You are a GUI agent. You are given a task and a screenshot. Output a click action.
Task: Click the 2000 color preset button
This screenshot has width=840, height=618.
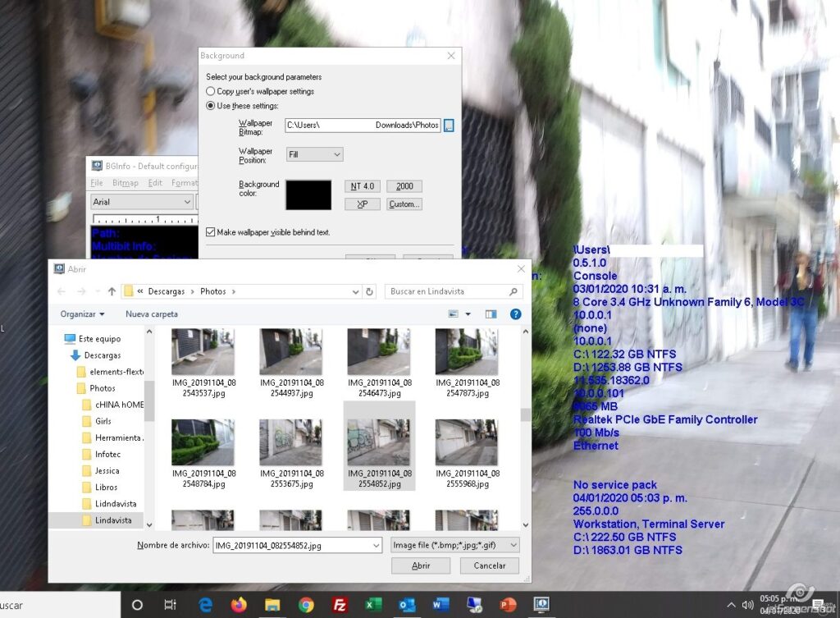point(404,186)
